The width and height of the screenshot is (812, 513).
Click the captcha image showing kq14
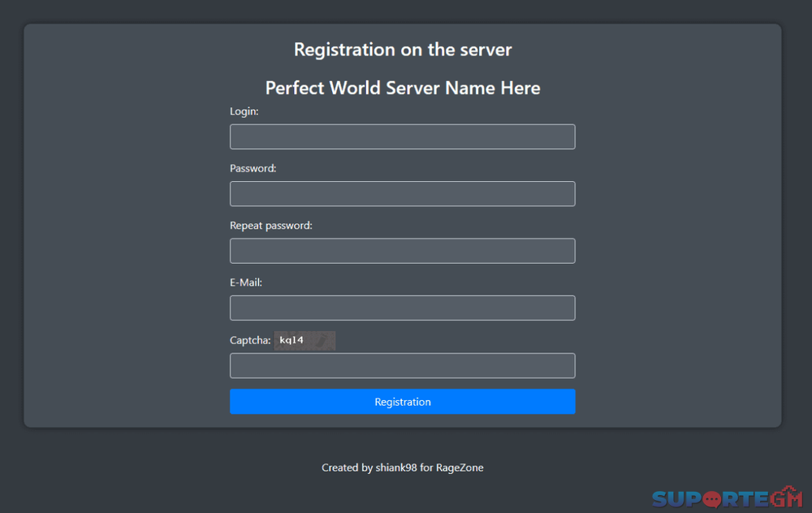point(304,340)
